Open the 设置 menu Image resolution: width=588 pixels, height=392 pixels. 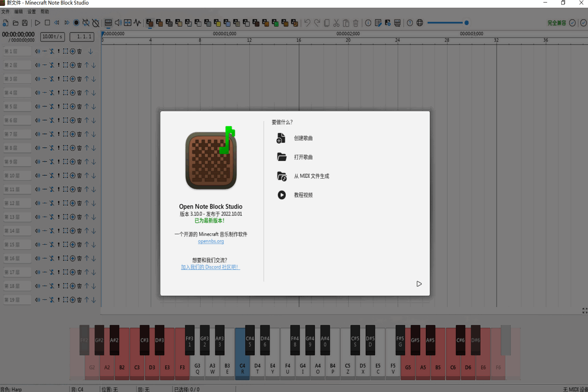33,11
